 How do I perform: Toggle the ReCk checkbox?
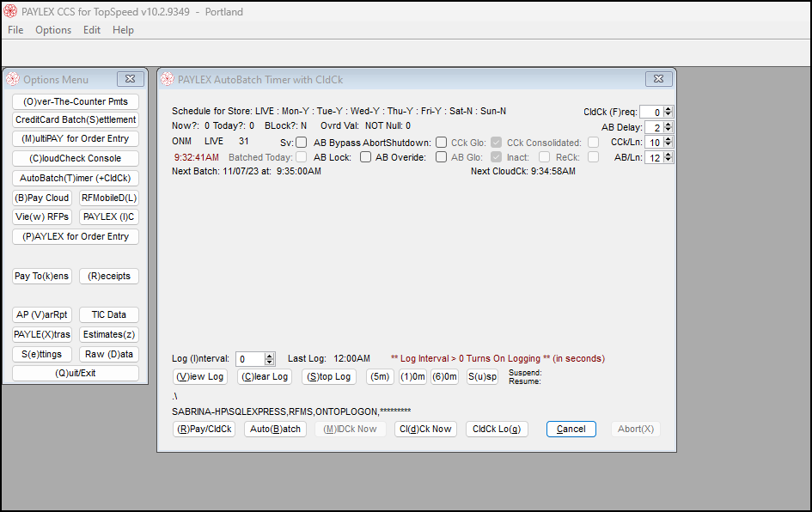[594, 157]
